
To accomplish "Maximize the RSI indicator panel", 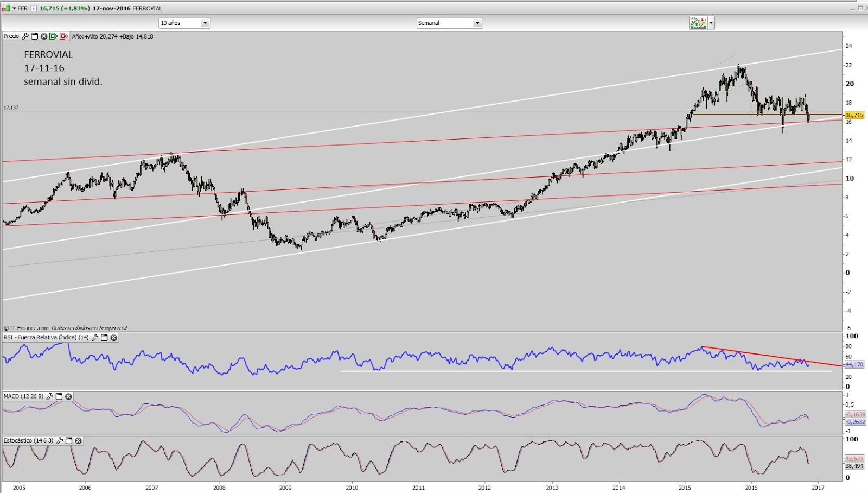I will (105, 338).
